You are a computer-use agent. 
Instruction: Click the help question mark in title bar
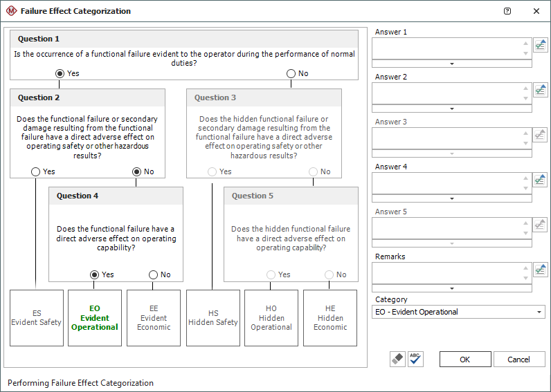507,11
